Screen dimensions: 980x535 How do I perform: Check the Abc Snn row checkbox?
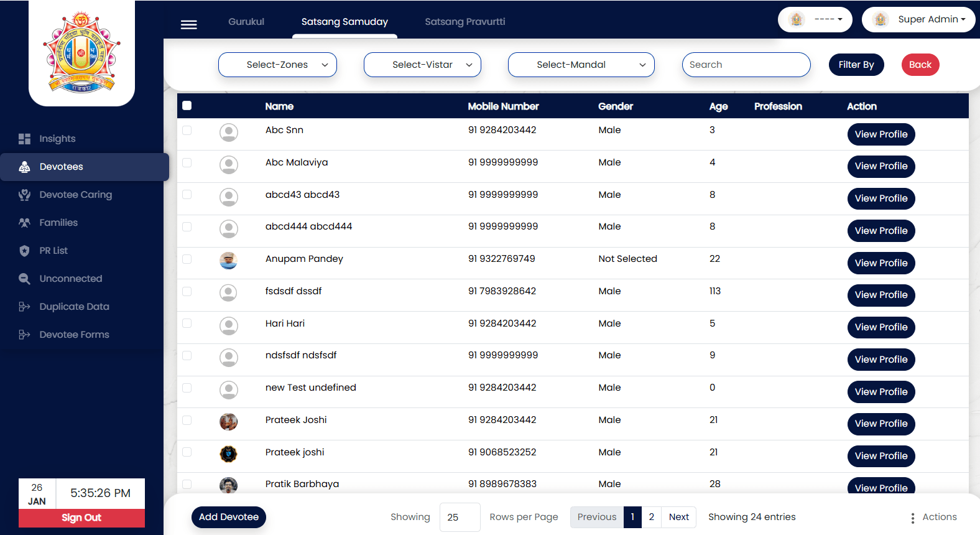point(187,130)
